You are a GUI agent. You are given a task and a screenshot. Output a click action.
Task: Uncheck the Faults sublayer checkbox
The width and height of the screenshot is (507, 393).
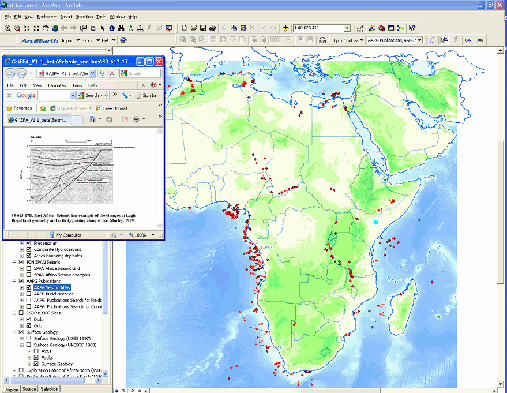pos(37,357)
